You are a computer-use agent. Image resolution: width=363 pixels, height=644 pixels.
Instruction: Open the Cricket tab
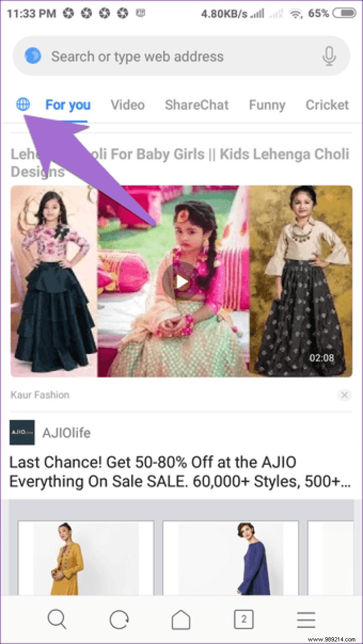tap(327, 105)
